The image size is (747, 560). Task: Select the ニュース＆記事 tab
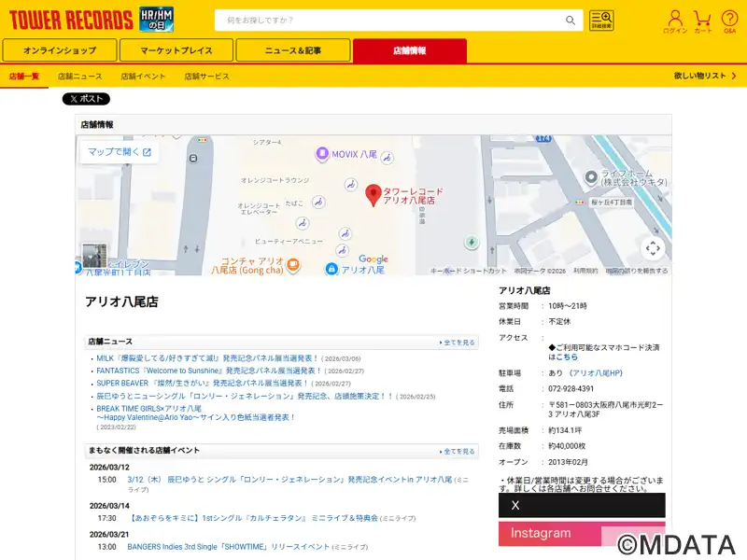click(292, 50)
